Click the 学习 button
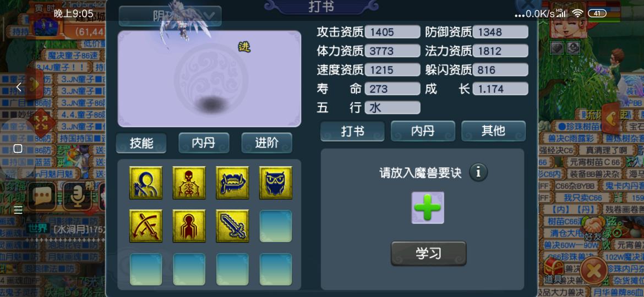644x297 pixels. [428, 253]
